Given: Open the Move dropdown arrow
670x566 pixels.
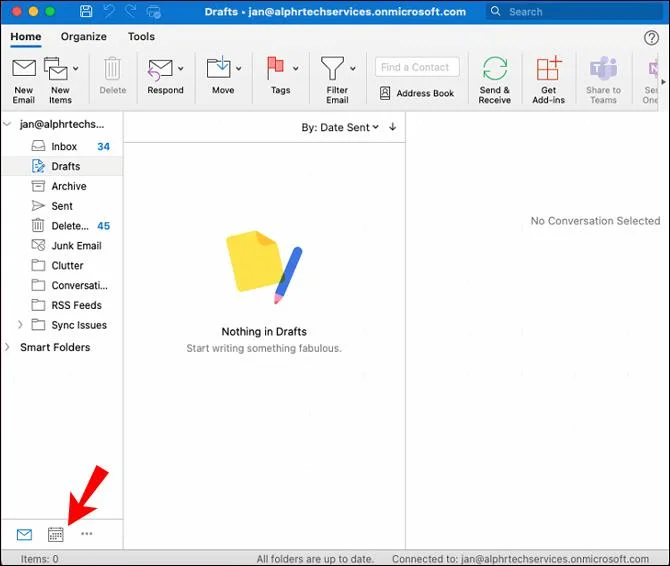Looking at the screenshot, I should (239, 69).
